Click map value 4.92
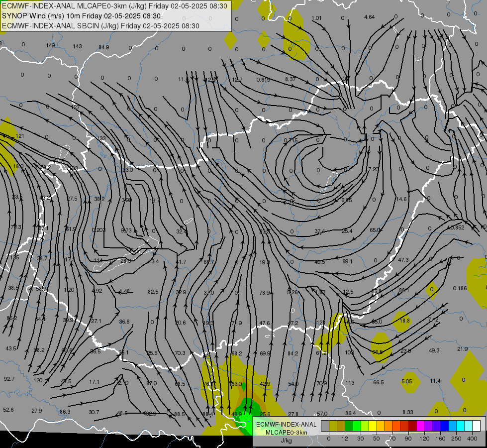487x448 pixels. tap(97, 291)
